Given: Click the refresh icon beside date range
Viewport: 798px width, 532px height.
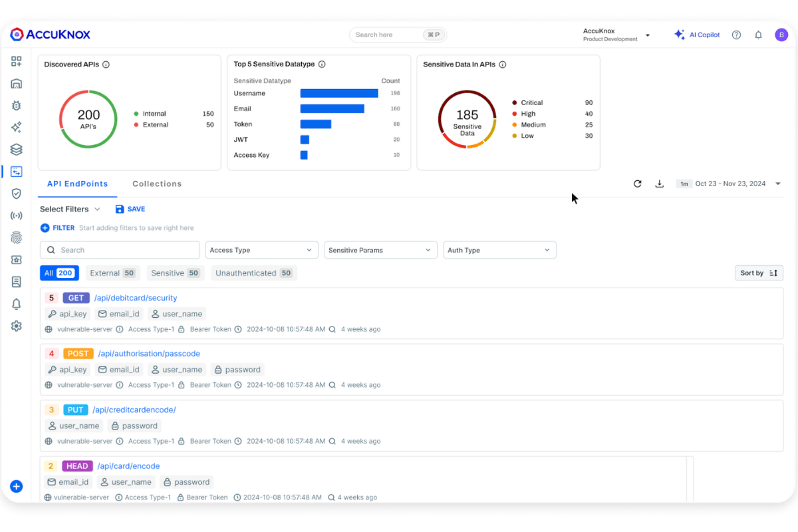Looking at the screenshot, I should pos(637,184).
